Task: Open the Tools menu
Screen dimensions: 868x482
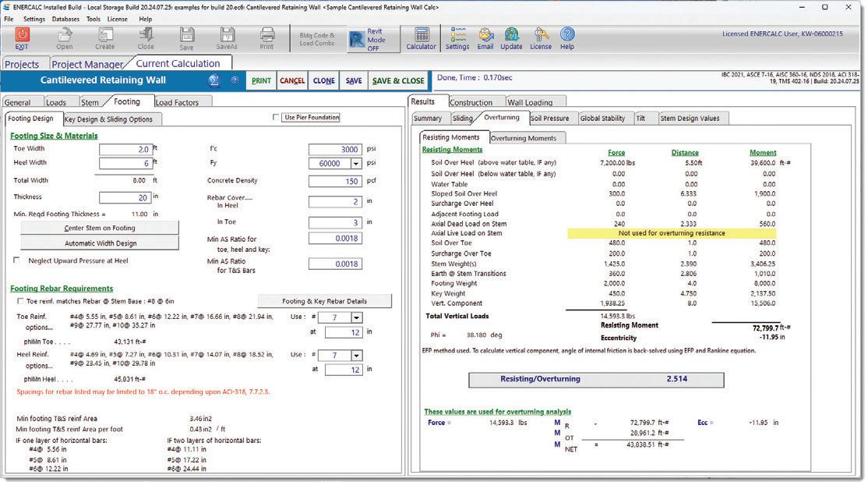Action: (x=93, y=19)
